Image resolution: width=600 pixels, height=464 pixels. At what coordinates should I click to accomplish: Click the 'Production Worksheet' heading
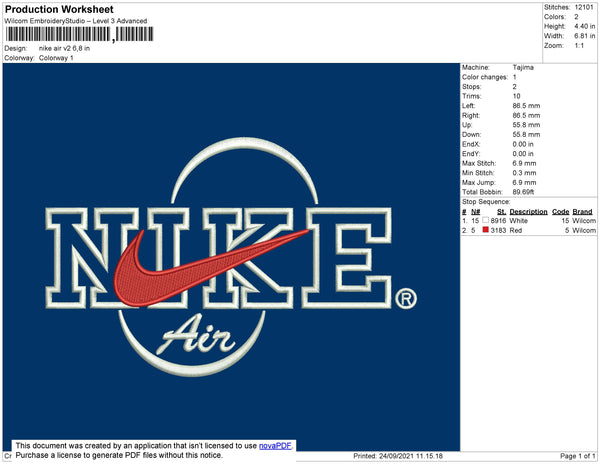59,9
